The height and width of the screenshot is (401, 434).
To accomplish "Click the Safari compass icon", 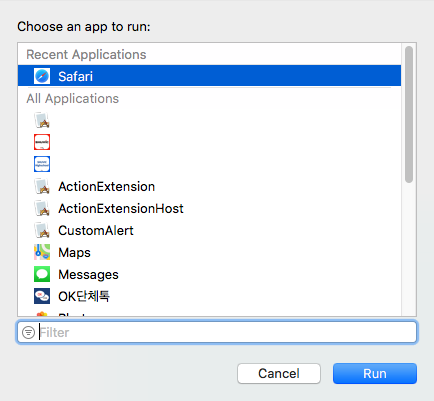I will tap(42, 76).
